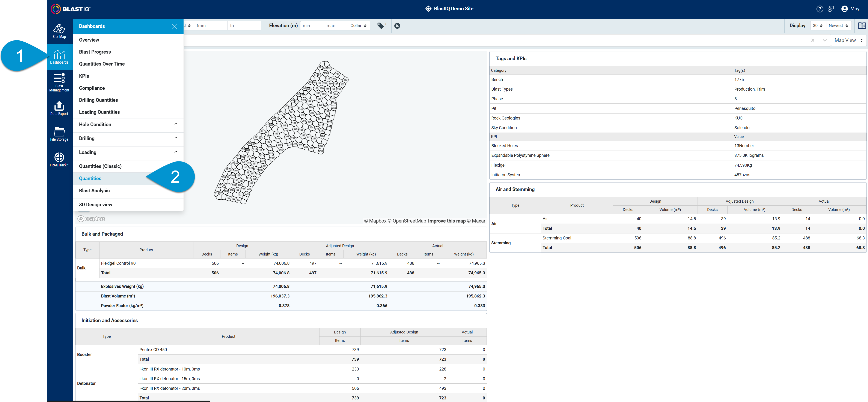Click the Data Export icon
This screenshot has width=868, height=402.
tap(59, 108)
